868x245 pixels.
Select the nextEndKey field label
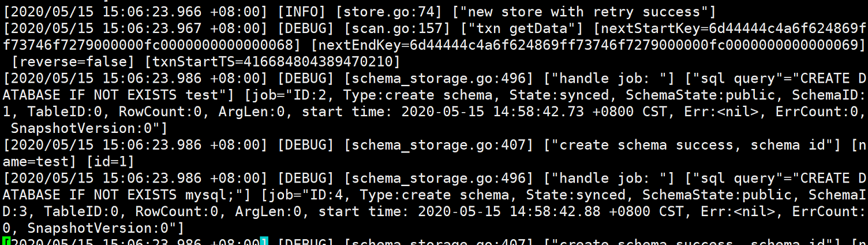point(359,44)
